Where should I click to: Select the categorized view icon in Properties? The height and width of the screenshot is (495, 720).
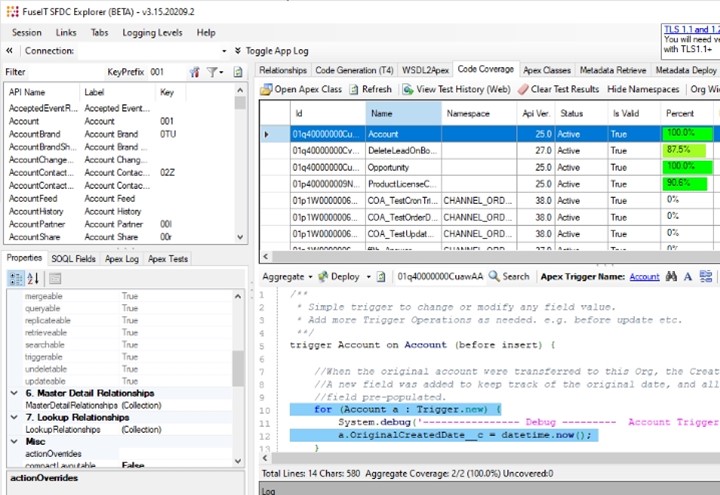(16, 278)
